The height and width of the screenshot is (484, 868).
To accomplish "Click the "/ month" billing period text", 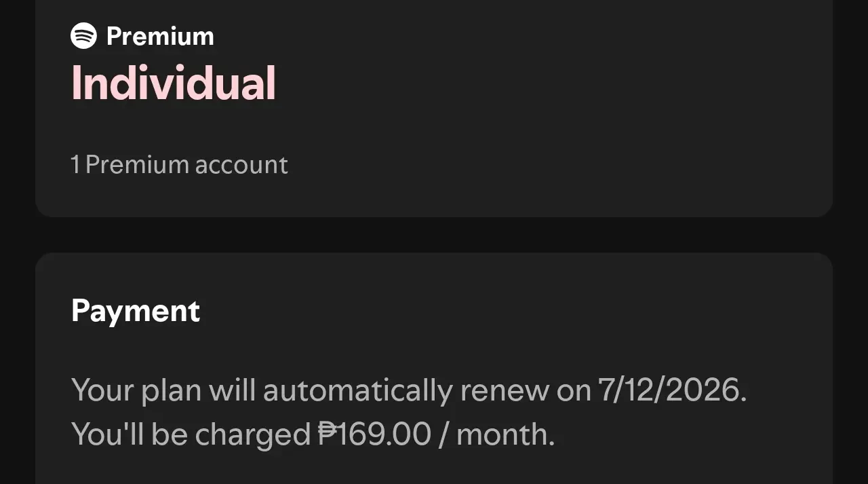I will [x=497, y=434].
